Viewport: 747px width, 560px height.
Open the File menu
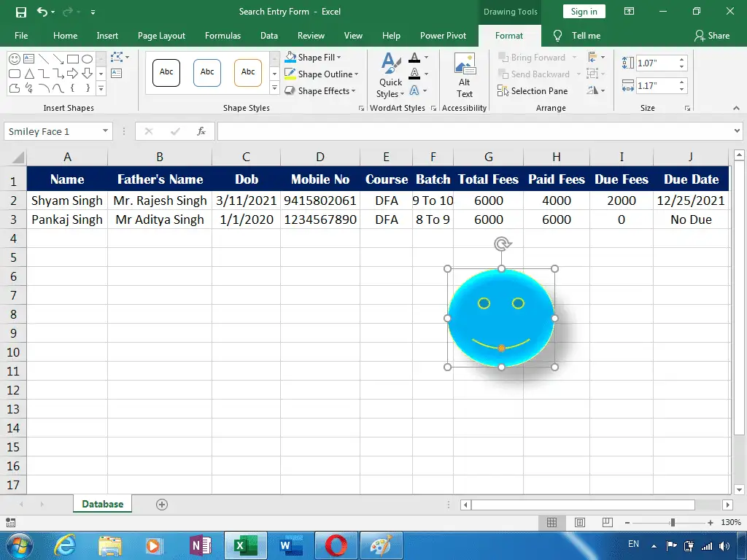(x=21, y=36)
